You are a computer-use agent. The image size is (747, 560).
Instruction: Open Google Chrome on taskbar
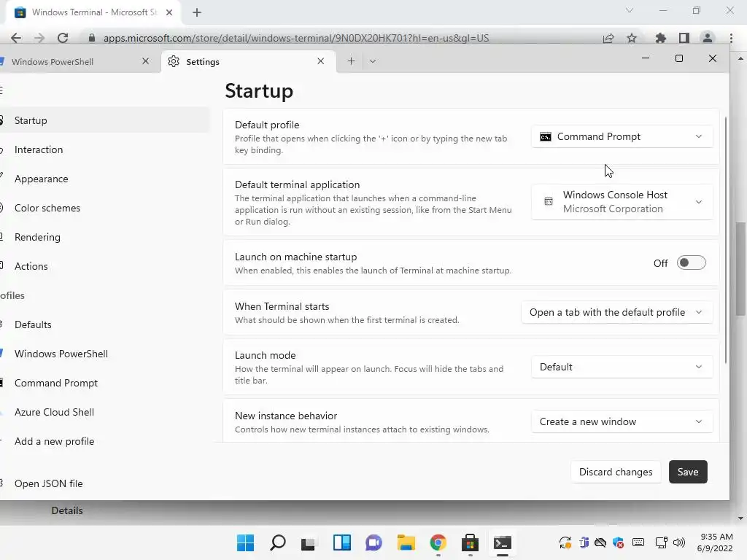[x=438, y=542]
